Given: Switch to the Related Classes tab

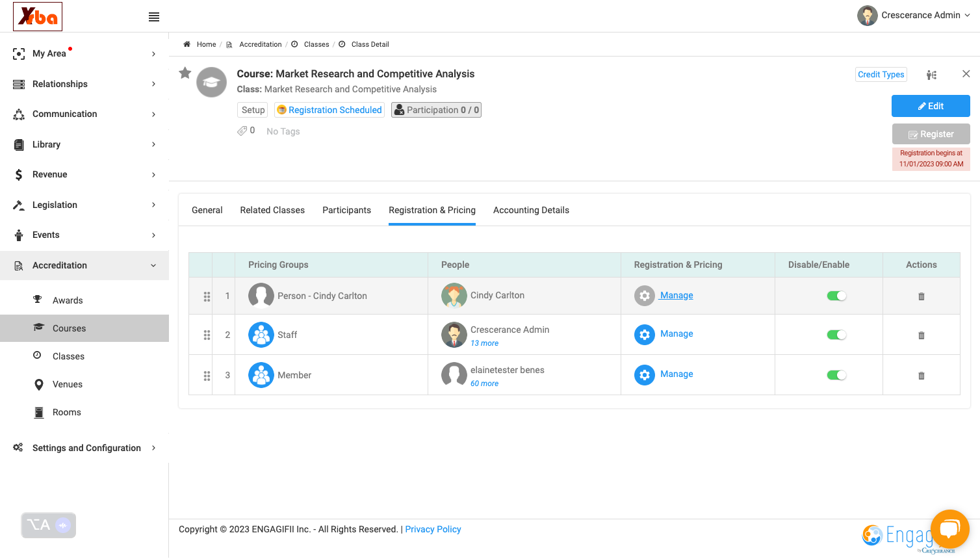Looking at the screenshot, I should coord(272,210).
